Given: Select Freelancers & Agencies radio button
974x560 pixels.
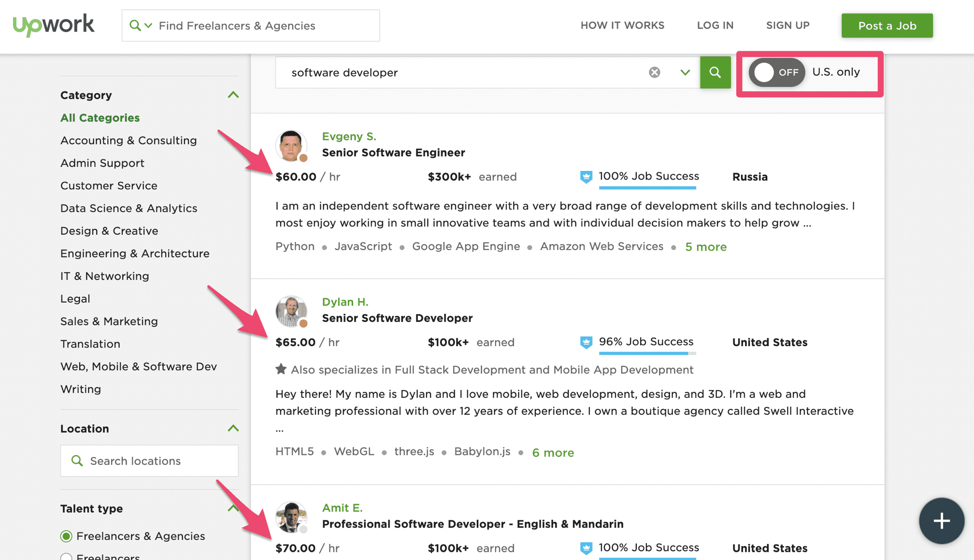Looking at the screenshot, I should point(67,536).
